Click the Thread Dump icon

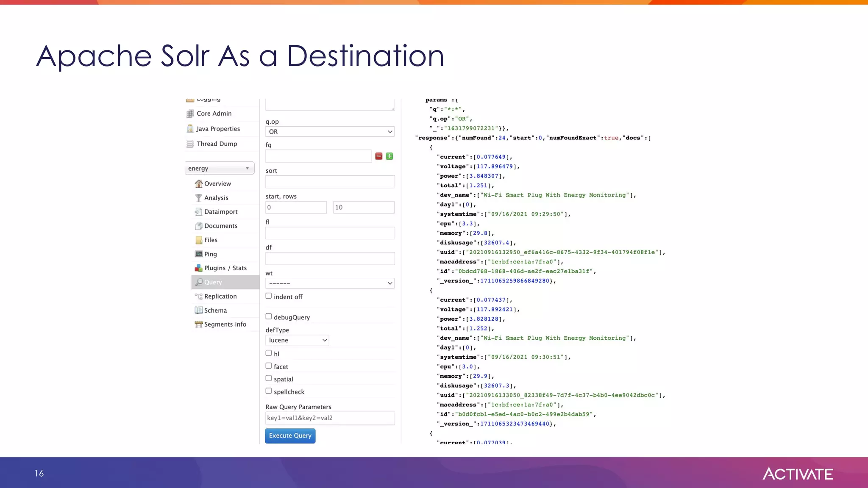pos(190,144)
